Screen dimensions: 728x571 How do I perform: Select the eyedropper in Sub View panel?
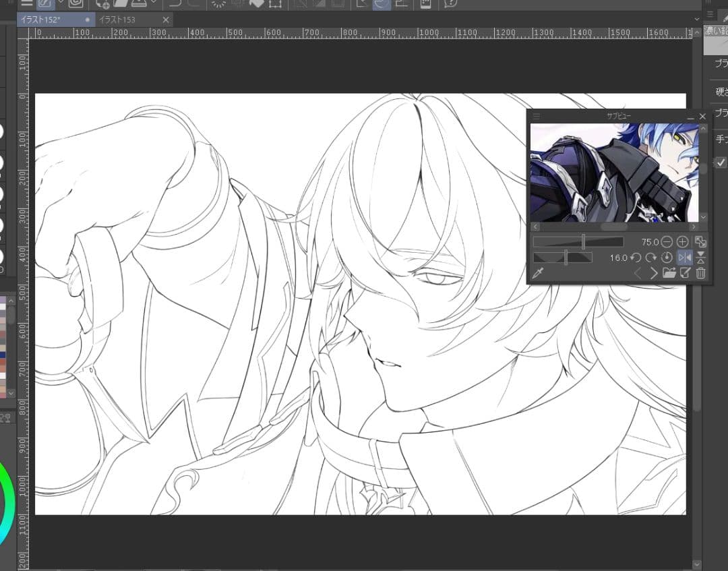538,273
